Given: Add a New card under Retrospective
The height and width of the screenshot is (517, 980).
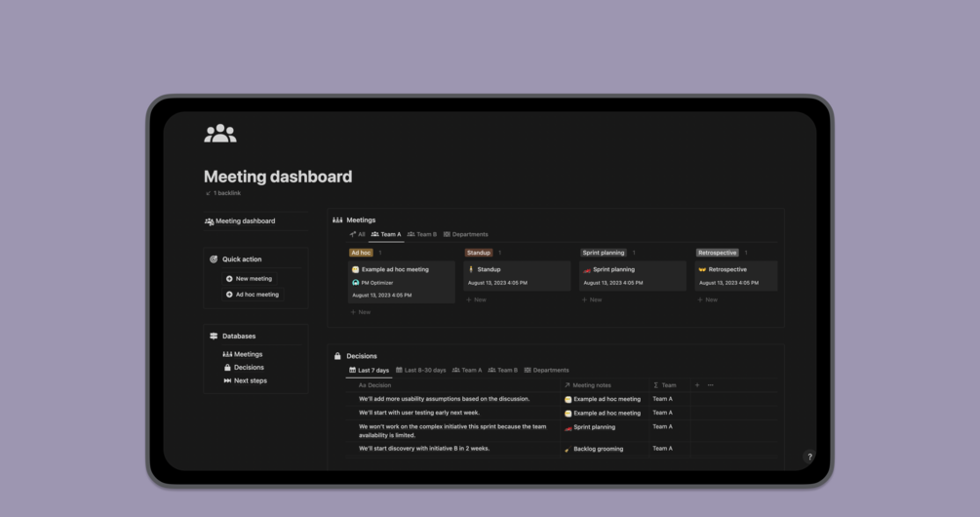Looking at the screenshot, I should tap(708, 300).
